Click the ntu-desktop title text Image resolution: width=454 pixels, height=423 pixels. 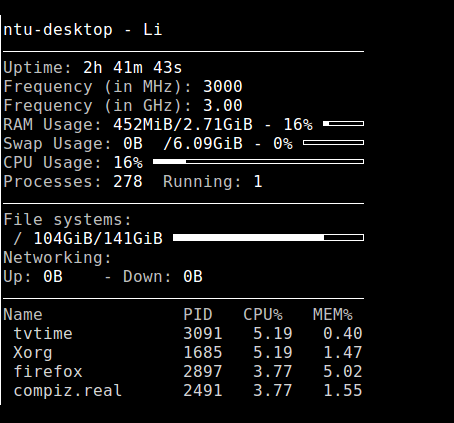[58, 30]
